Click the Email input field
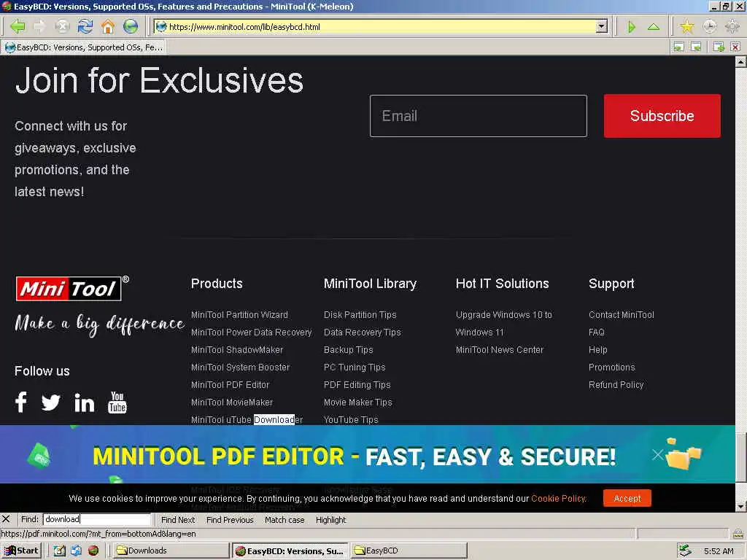 pos(479,116)
